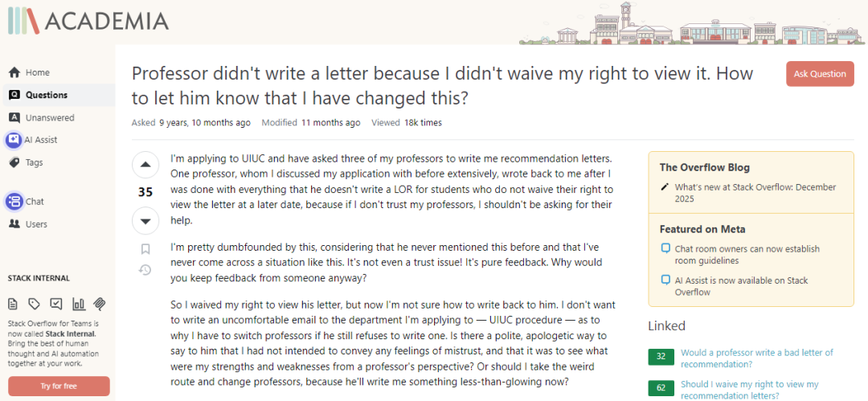Downvote the question
This screenshot has height=401, width=868.
(145, 220)
